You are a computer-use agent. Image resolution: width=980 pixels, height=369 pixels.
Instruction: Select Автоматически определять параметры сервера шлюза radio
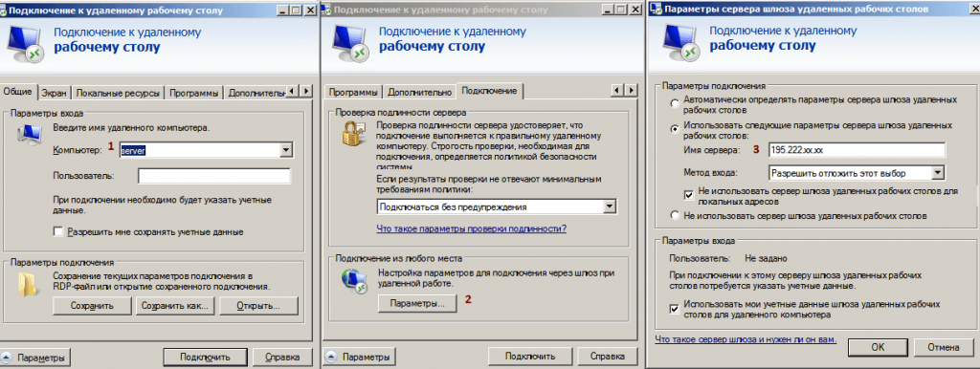pos(675,104)
